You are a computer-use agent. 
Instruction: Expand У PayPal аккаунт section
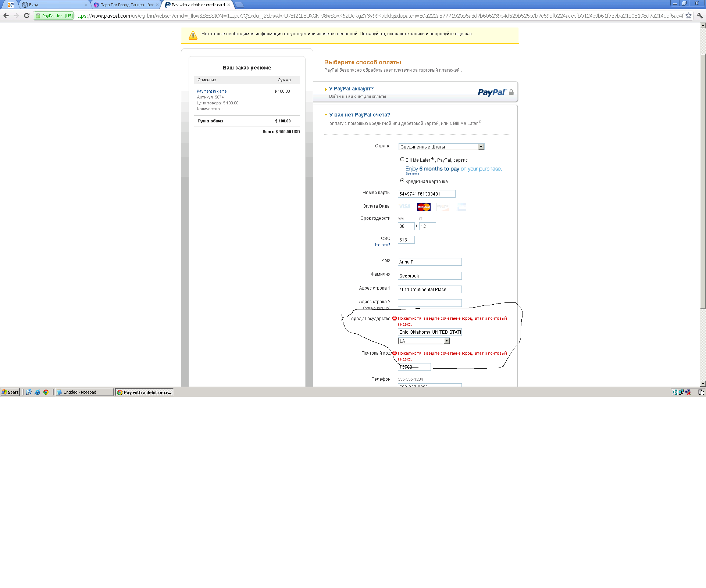coord(351,89)
